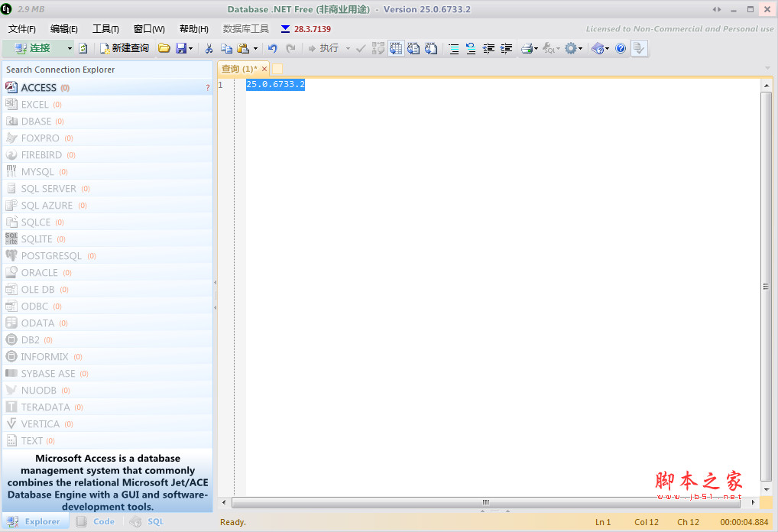The width and height of the screenshot is (778, 532).
Task: Click the open folder icon
Action: [x=164, y=48]
